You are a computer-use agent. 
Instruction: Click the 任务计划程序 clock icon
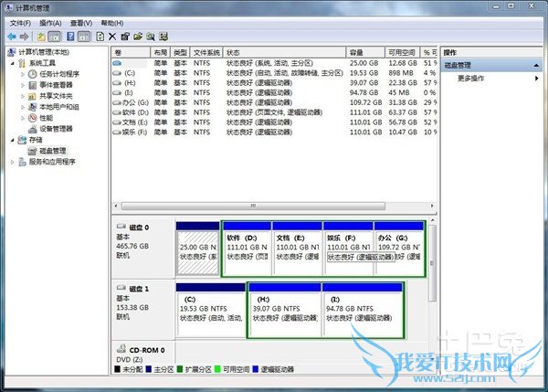tap(32, 74)
